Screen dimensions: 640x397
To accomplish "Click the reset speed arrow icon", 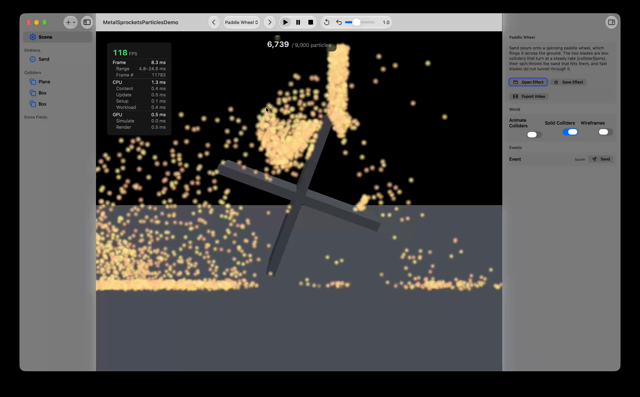I will pyautogui.click(x=339, y=22).
